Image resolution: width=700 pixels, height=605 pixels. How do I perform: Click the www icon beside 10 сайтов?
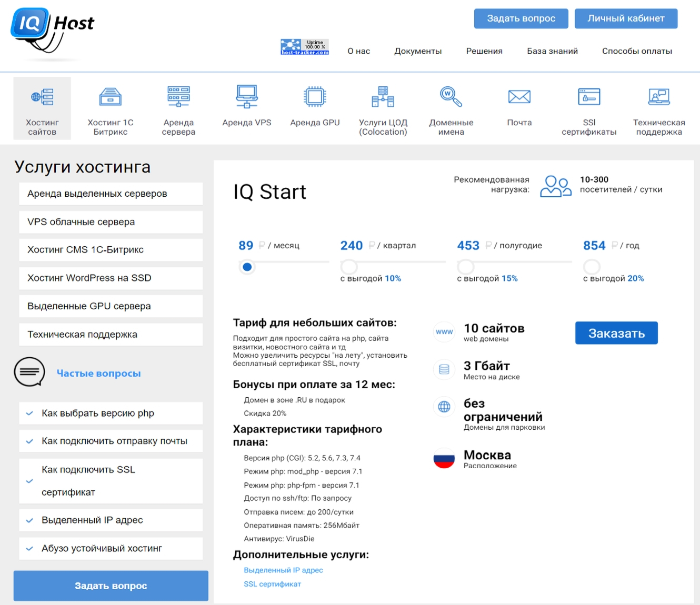pos(444,332)
